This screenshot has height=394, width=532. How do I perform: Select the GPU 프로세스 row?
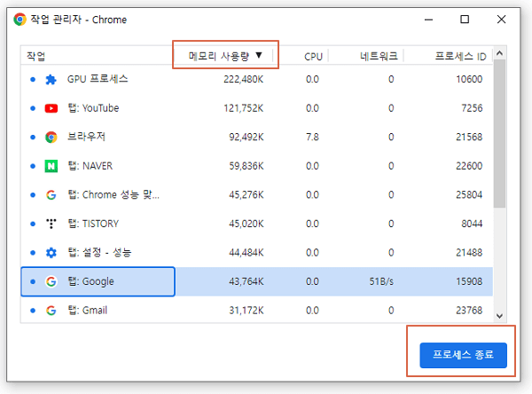257,80
